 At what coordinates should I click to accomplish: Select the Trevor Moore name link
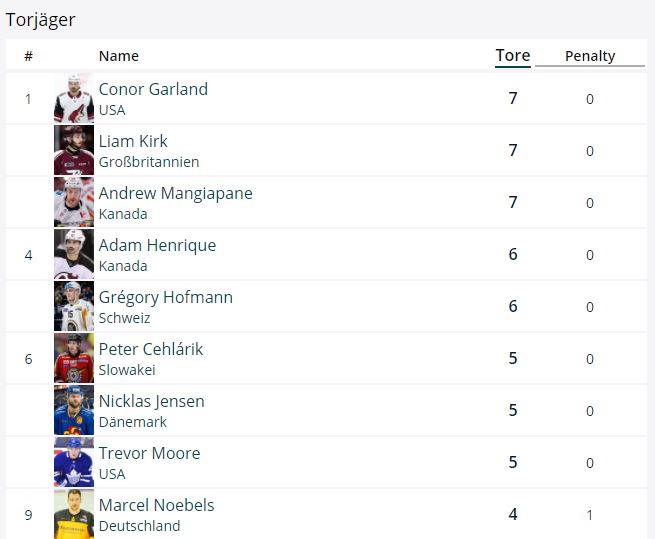pos(150,453)
